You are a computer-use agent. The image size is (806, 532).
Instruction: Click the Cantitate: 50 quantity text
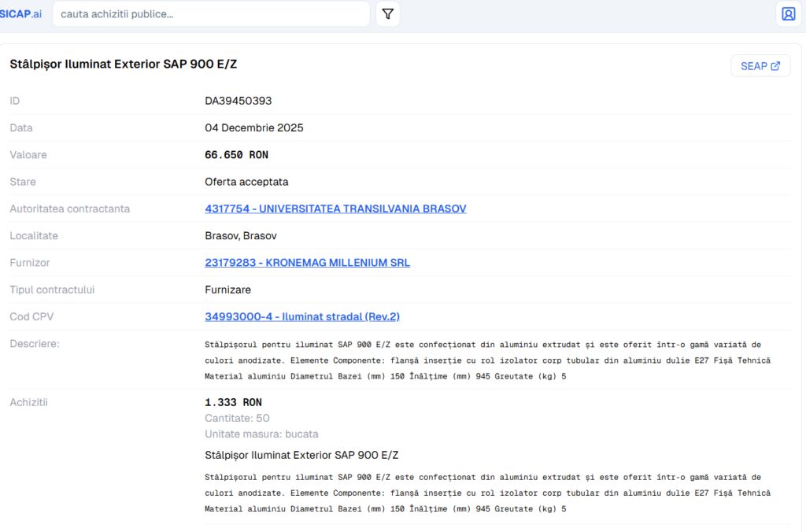coord(237,418)
